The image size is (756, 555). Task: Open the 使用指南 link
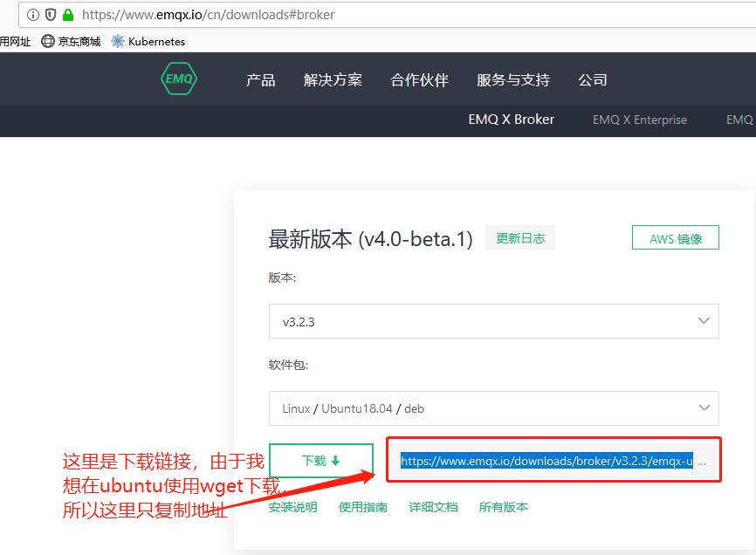pos(363,507)
